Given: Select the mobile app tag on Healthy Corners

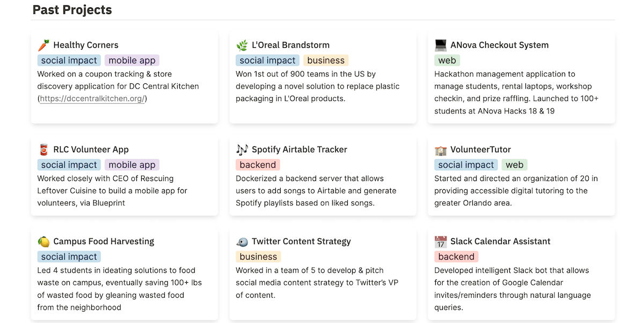Looking at the screenshot, I should pyautogui.click(x=132, y=60).
